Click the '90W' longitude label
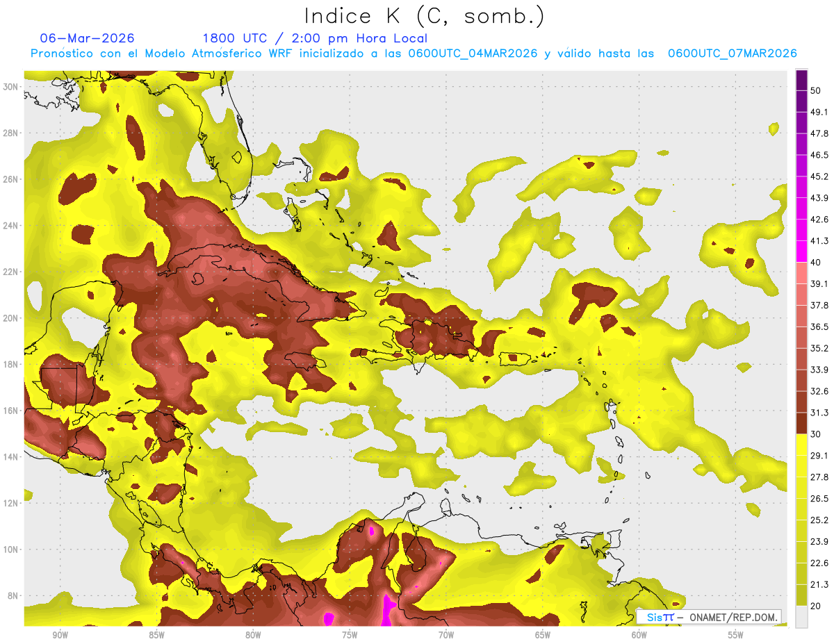 [60, 635]
